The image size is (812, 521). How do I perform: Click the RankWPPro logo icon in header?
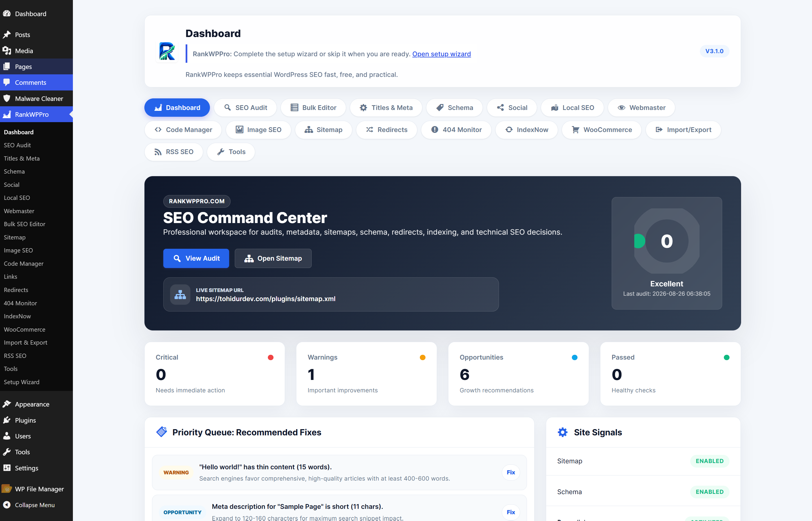coord(167,51)
